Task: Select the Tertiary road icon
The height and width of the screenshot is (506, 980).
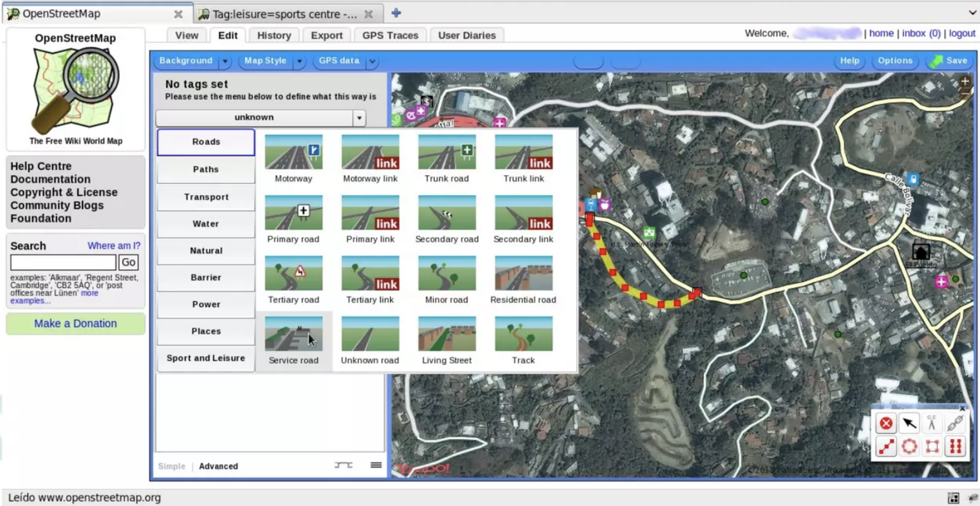Action: [x=294, y=274]
